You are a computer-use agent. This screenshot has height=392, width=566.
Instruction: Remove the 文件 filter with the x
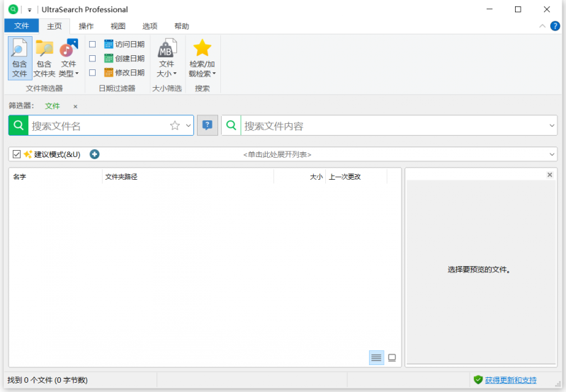[75, 106]
